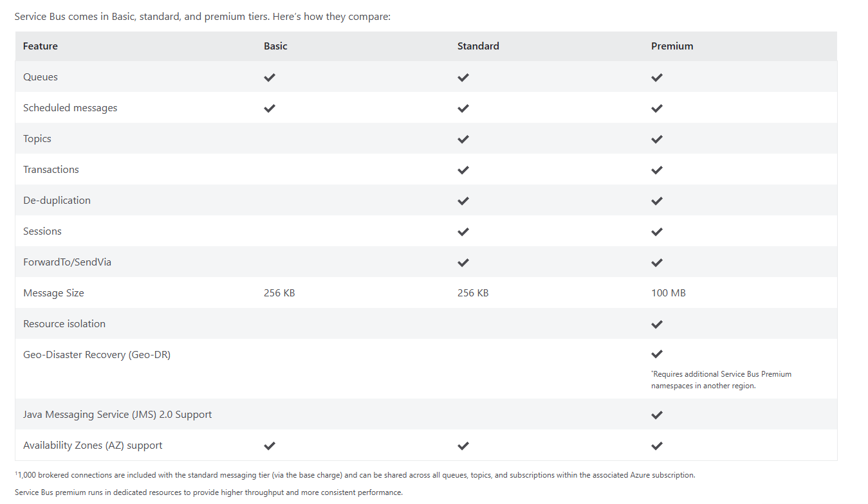
Task: Click the Premium checkmark for ForwardTo/SendVia
Action: (x=657, y=262)
